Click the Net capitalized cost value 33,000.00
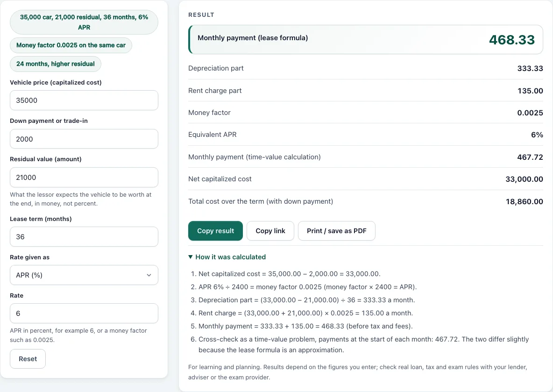This screenshot has width=553, height=392. point(524,179)
